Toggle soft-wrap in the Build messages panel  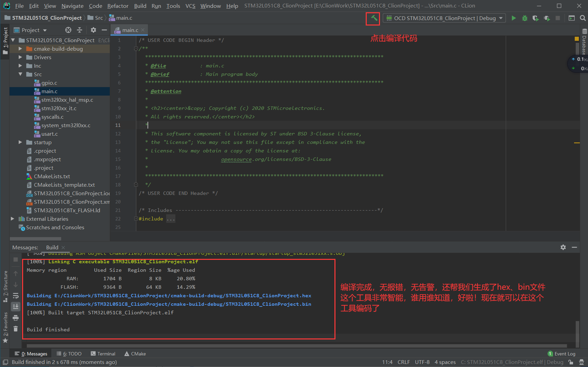pos(15,295)
